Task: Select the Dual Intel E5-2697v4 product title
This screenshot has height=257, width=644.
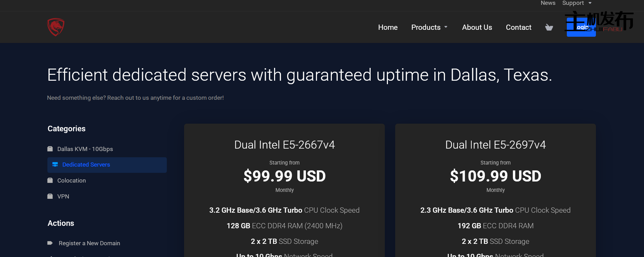Action: pos(495,145)
